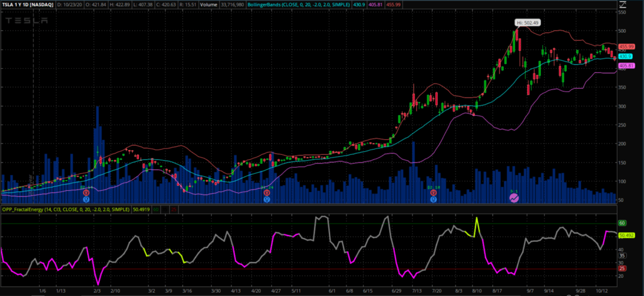The height and width of the screenshot is (296, 644).
Task: Click the magenta 405.81 value in header
Action: pyautogui.click(x=374, y=5)
